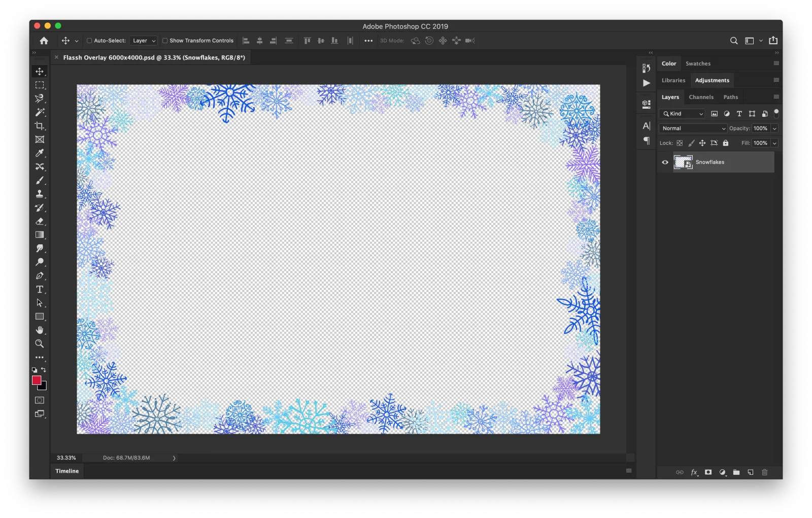Click the Home icon in options bar

pyautogui.click(x=44, y=41)
